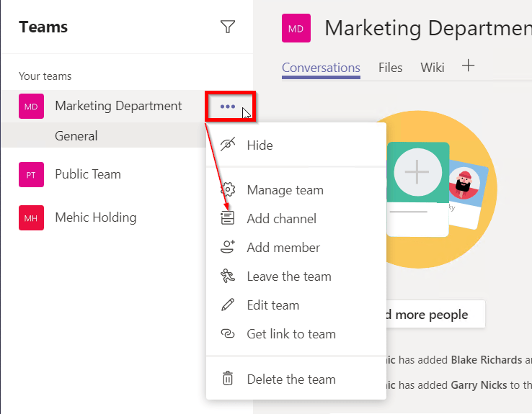Choose Manage team in the menu
Screen dimensions: 532x414
(x=285, y=190)
